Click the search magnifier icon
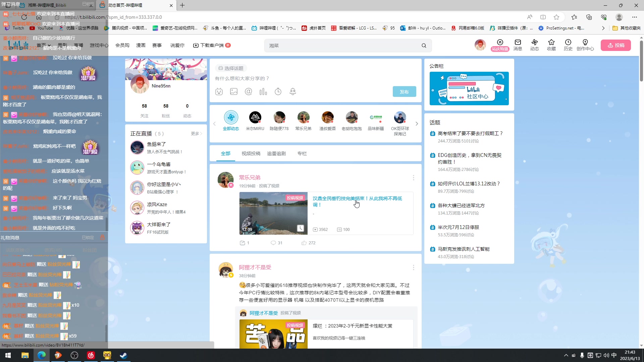 424,46
